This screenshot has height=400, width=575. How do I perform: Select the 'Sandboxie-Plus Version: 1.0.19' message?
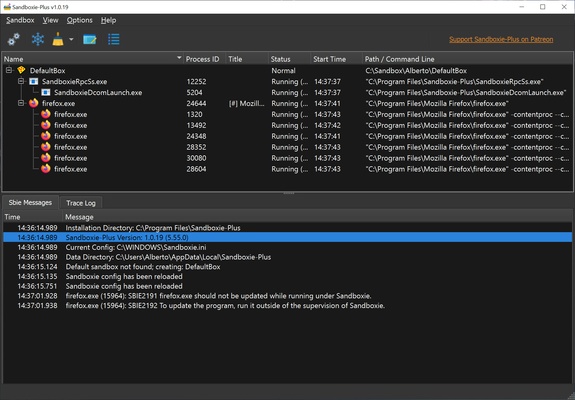(x=288, y=237)
